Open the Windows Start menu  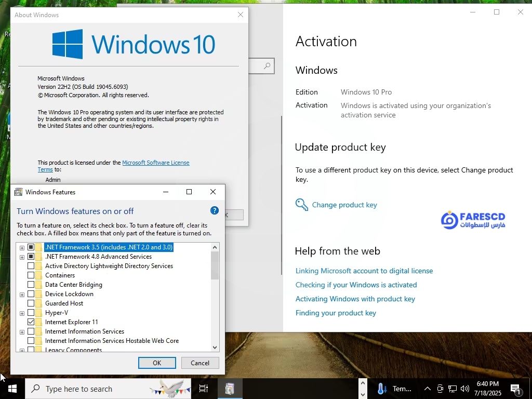click(12, 389)
